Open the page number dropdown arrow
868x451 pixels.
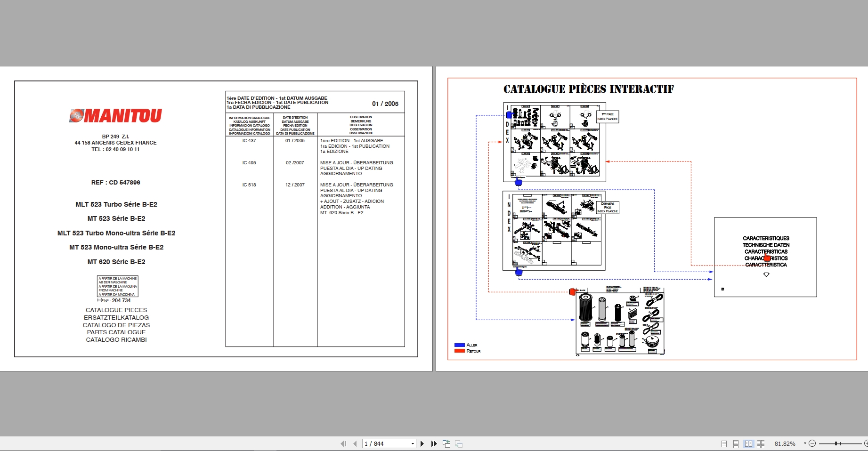[x=413, y=443]
